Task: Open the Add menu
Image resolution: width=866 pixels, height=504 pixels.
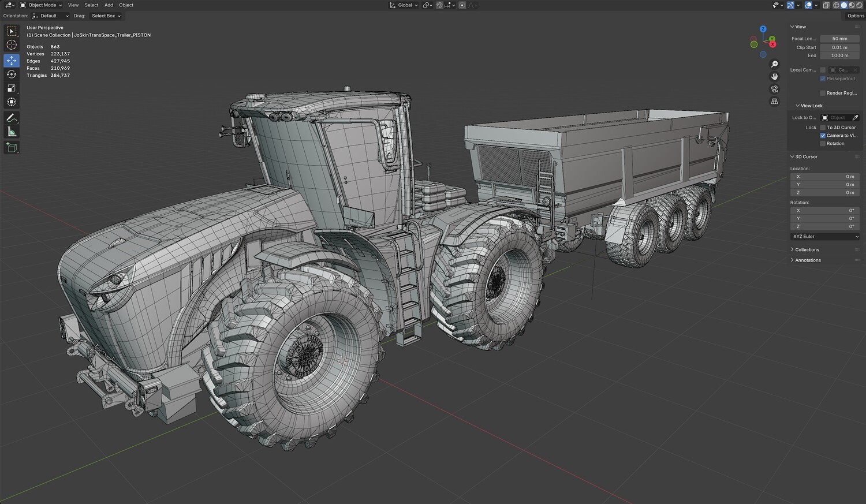Action: pos(109,5)
